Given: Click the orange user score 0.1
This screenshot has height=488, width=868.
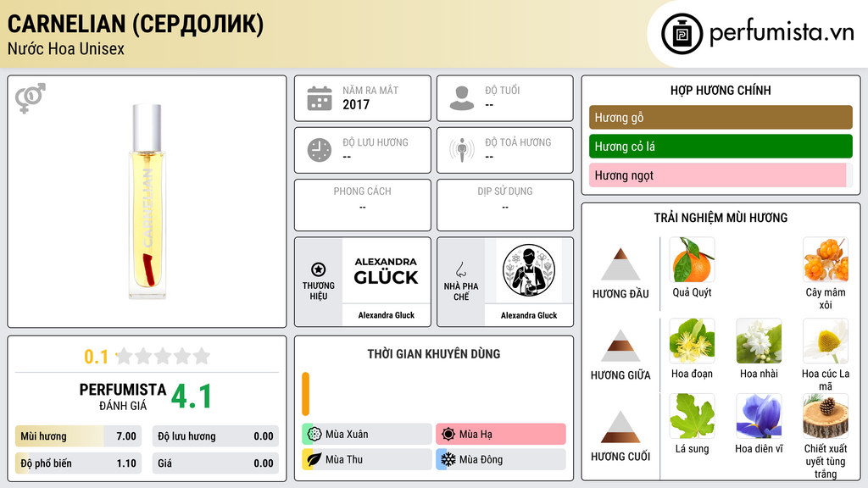Looking at the screenshot, I should click(96, 357).
